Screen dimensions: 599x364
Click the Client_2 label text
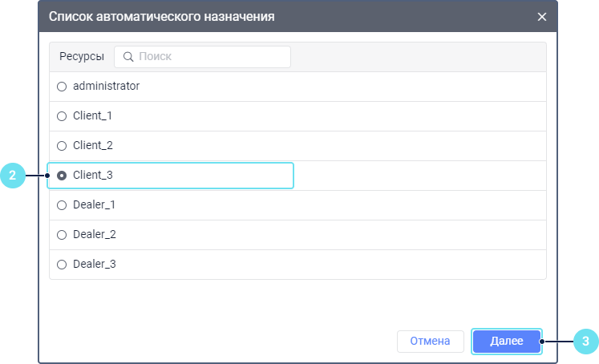93,146
